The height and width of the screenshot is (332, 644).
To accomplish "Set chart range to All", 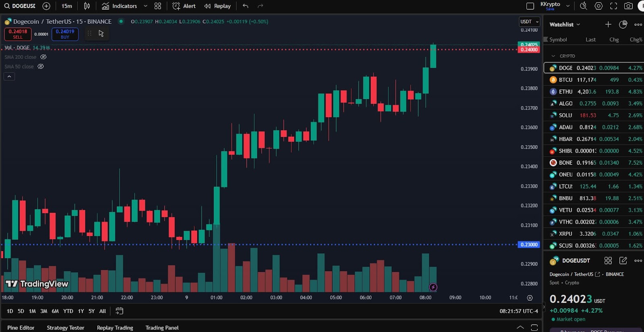I will tap(103, 311).
